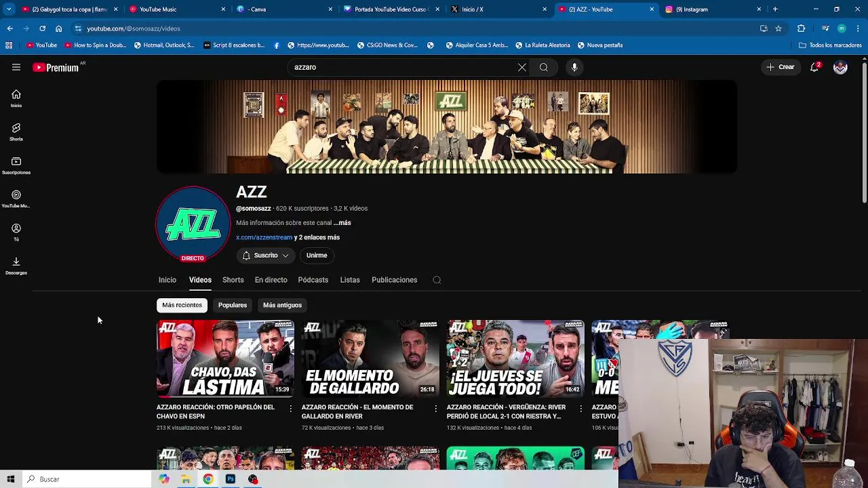Image resolution: width=868 pixels, height=488 pixels.
Task: Open the Windows Start menu
Action: [11, 479]
